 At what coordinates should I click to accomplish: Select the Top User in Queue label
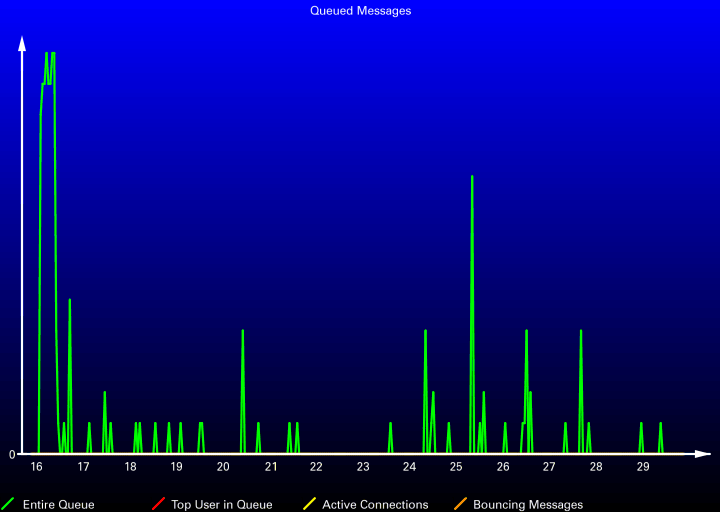[222, 505]
